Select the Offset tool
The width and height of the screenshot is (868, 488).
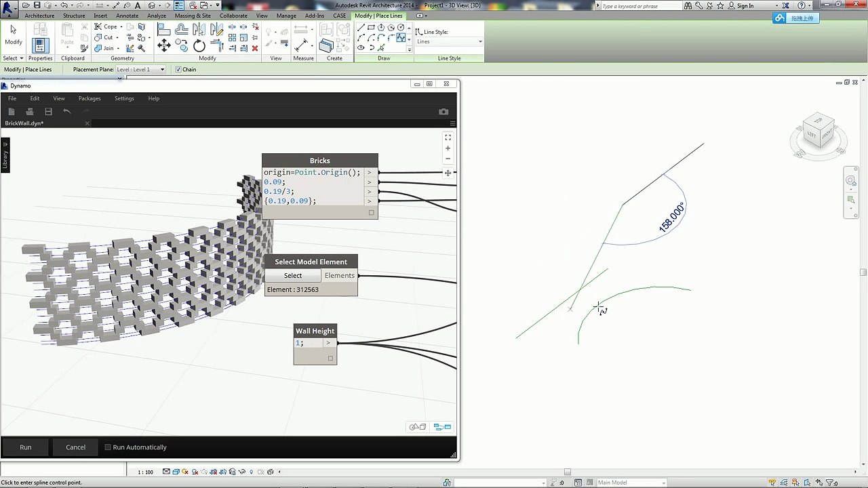click(x=182, y=30)
